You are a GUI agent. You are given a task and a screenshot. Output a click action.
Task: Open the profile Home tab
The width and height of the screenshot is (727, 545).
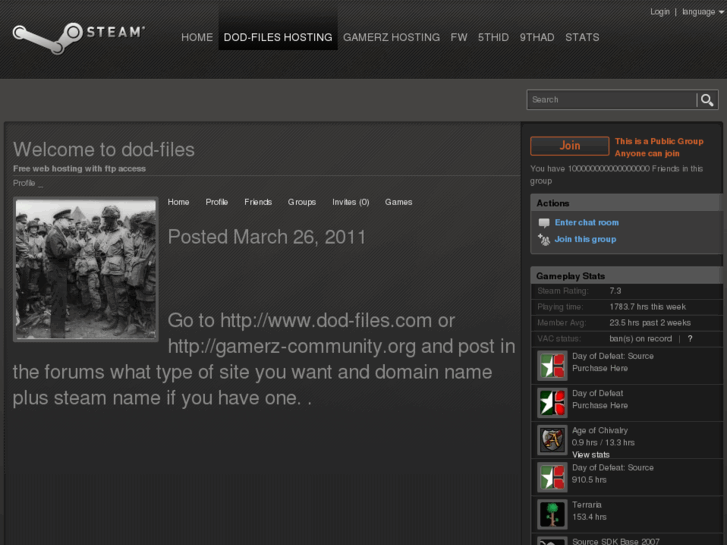pos(179,202)
